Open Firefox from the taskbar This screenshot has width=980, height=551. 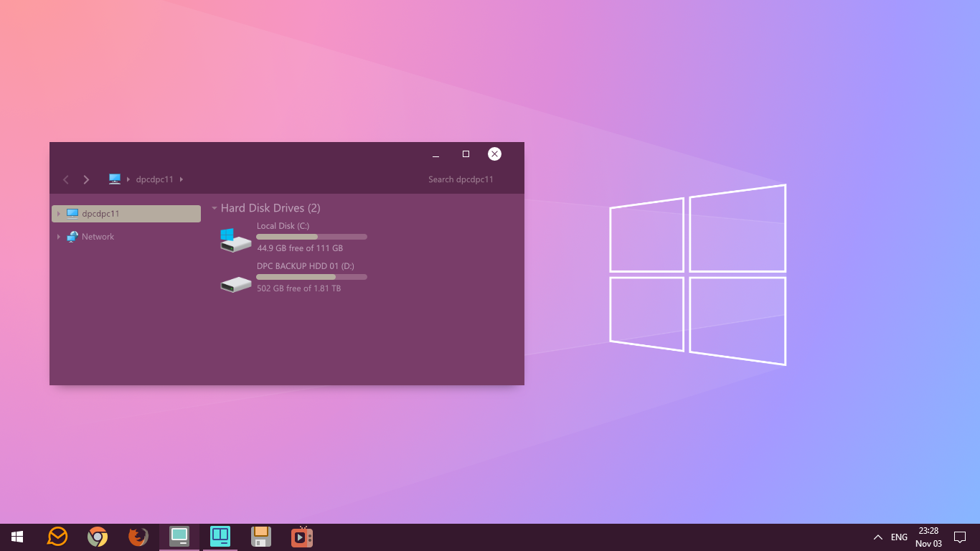click(x=138, y=537)
